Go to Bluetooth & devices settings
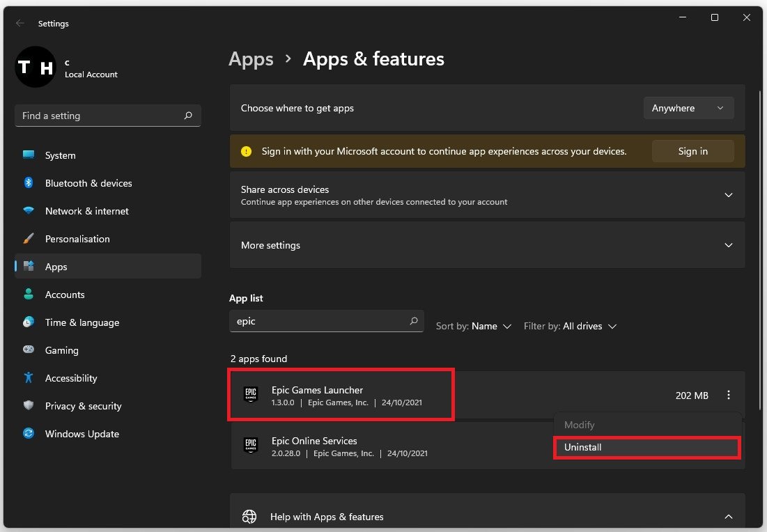The width and height of the screenshot is (767, 532). click(x=88, y=183)
